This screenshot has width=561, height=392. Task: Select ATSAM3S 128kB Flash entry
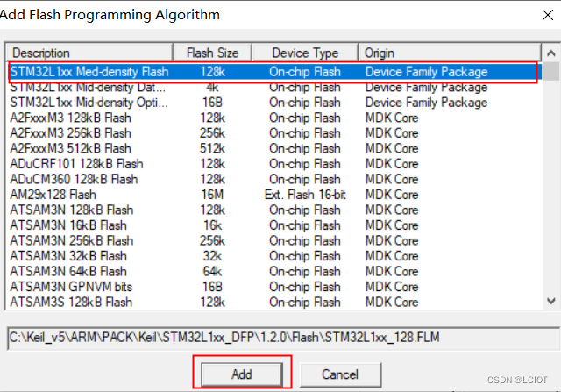(273, 303)
